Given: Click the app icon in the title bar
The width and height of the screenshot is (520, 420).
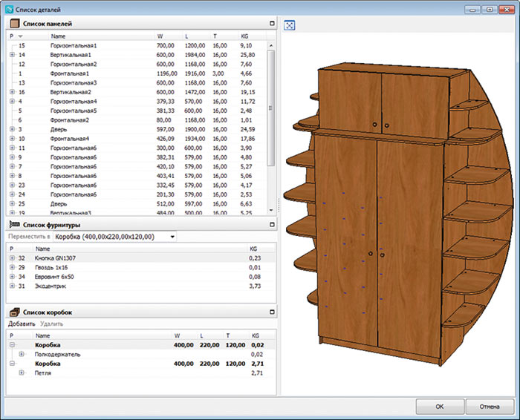Looking at the screenshot, I should click(x=9, y=7).
